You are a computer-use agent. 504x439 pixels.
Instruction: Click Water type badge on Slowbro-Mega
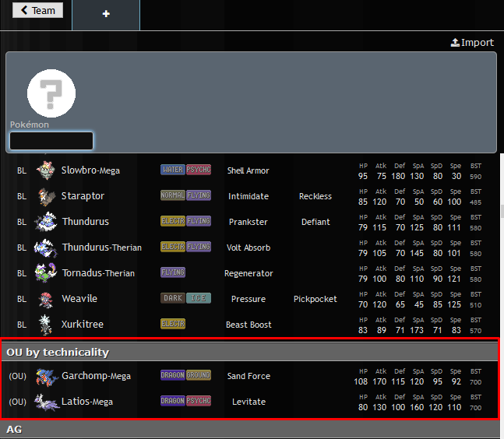click(x=173, y=170)
